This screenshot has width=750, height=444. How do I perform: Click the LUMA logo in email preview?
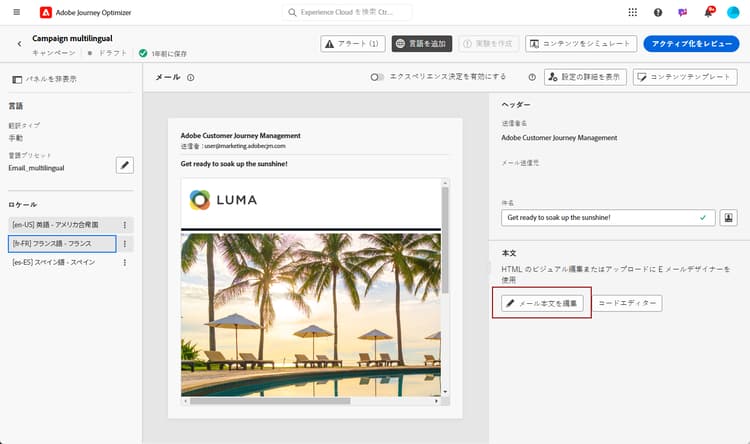pos(223,200)
